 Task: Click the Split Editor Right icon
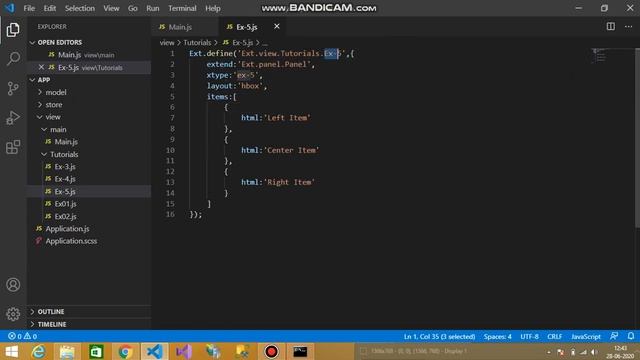coord(611,27)
